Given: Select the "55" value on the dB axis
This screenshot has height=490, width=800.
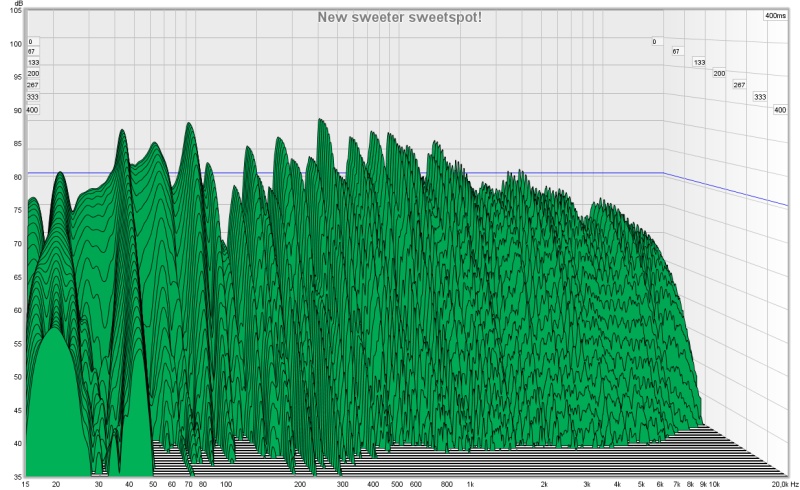Looking at the screenshot, I should [17, 344].
